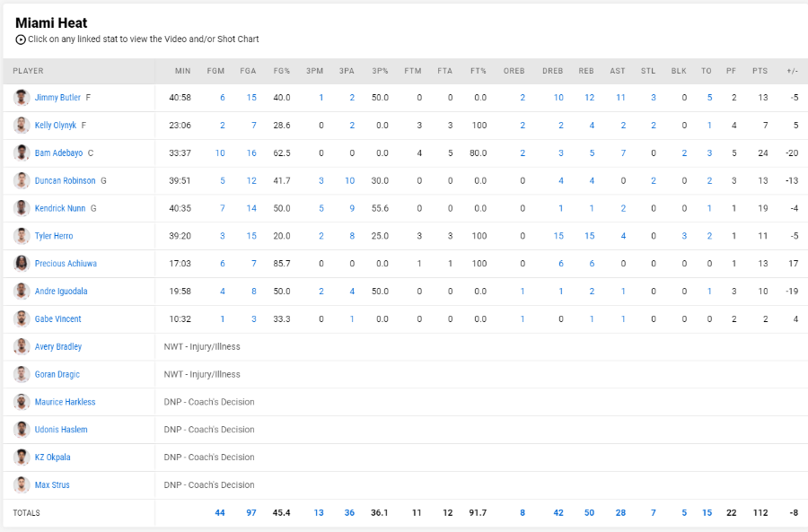Click Avery Bradley's NWT - Injury/Illness status

pos(202,346)
